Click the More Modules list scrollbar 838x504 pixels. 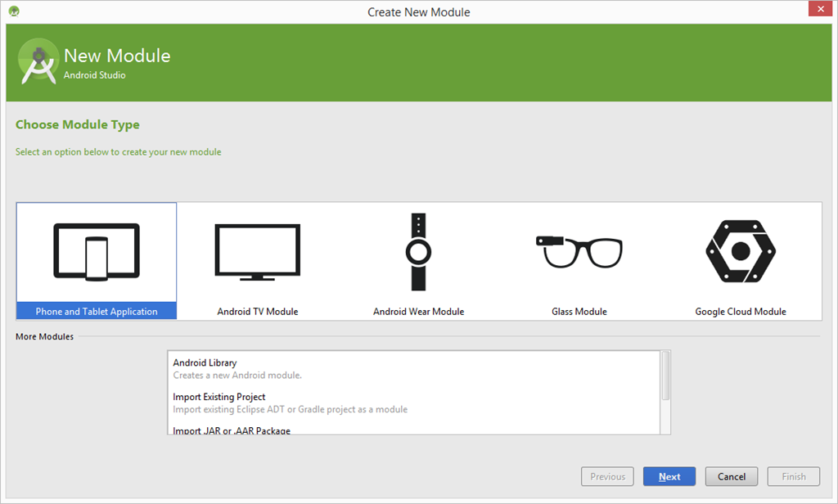(x=665, y=376)
